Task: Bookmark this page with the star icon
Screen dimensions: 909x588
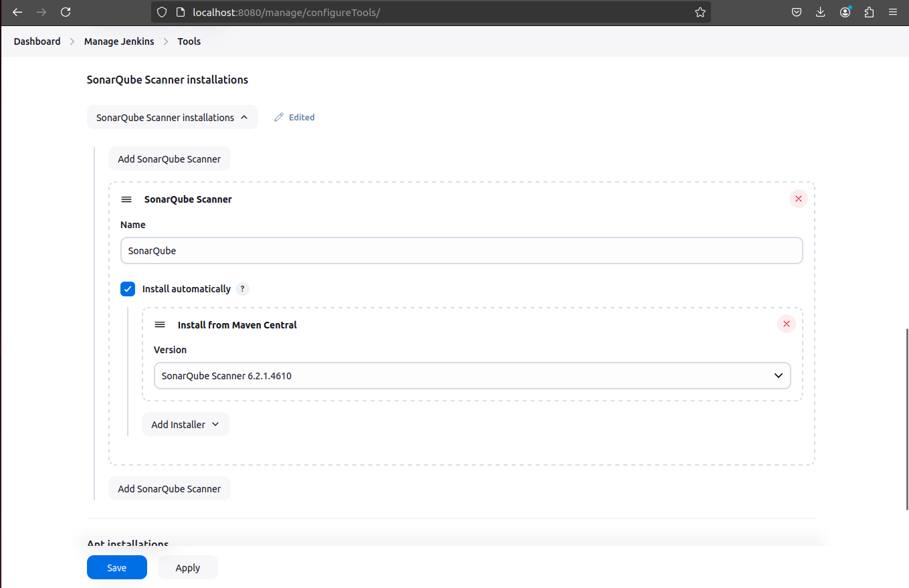Action: pyautogui.click(x=700, y=12)
